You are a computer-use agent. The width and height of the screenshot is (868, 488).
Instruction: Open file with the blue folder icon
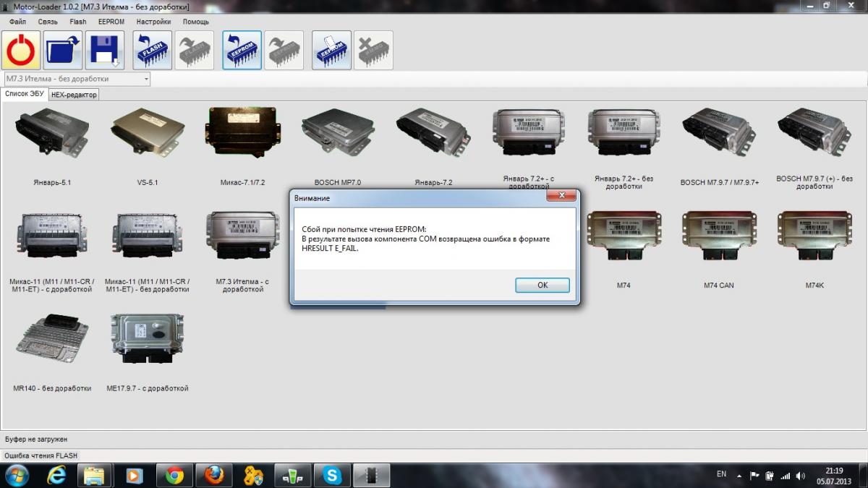(x=63, y=50)
